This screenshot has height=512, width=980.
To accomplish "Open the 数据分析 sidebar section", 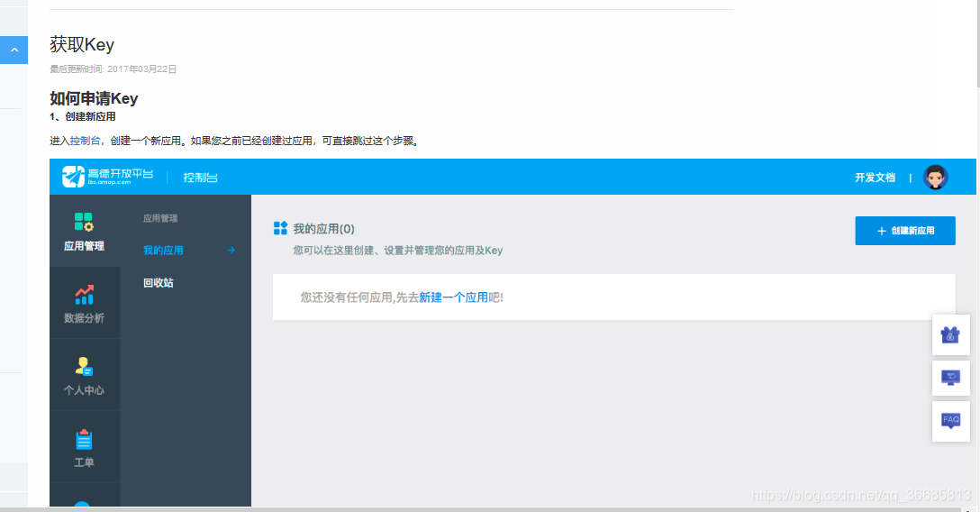I will 85,303.
